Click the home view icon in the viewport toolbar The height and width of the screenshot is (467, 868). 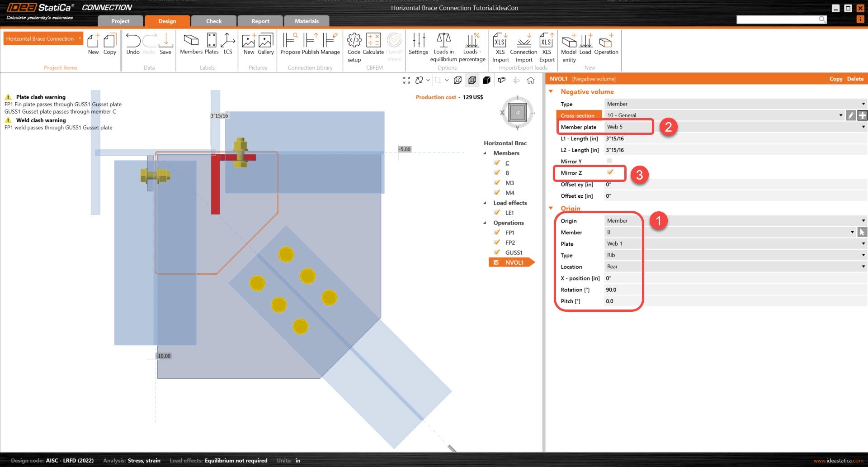pyautogui.click(x=531, y=80)
